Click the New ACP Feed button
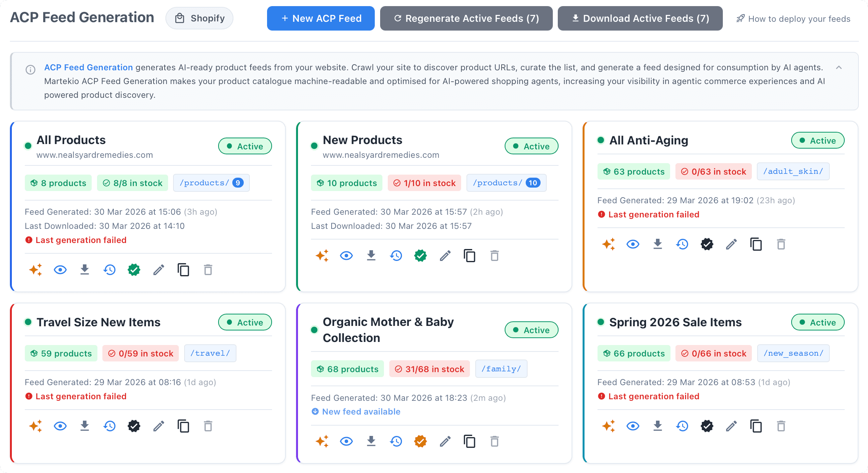This screenshot has height=473, width=868. pyautogui.click(x=321, y=18)
